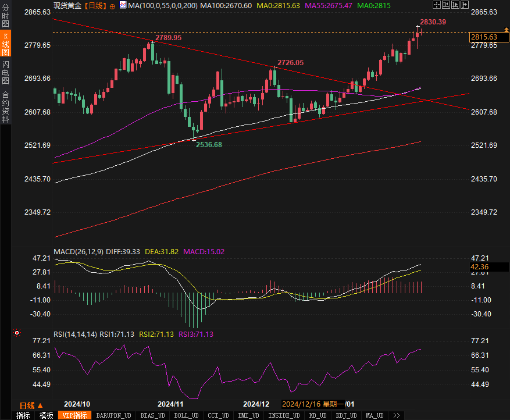Click the crosshair icon next to 日线 title

coord(112,5)
